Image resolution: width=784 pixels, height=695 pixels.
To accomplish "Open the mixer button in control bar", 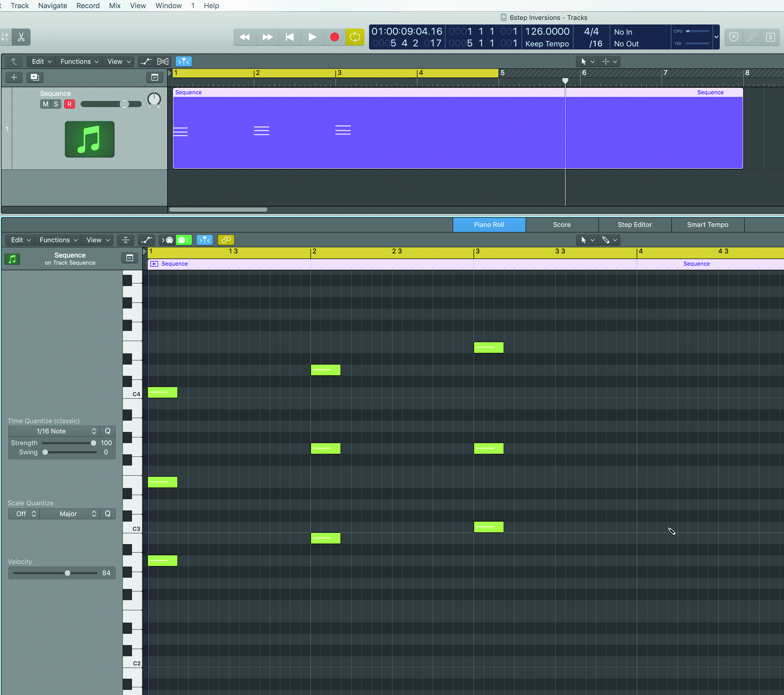I will pos(5,37).
